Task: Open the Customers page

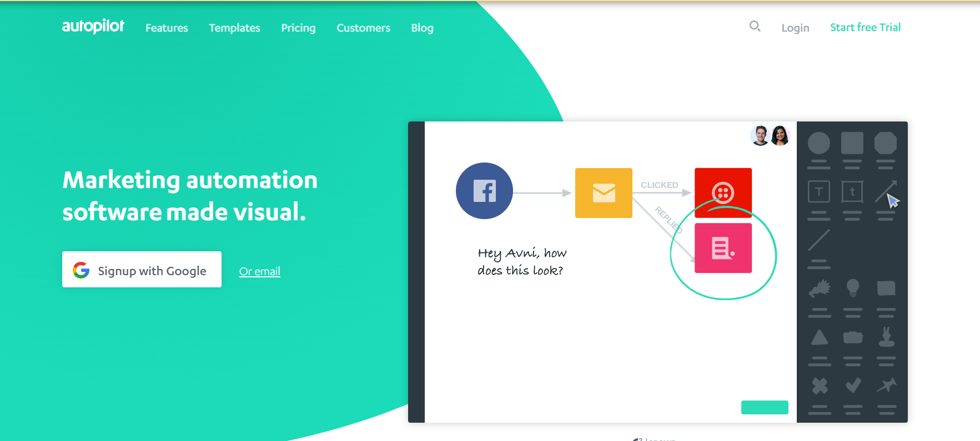Action: tap(363, 28)
